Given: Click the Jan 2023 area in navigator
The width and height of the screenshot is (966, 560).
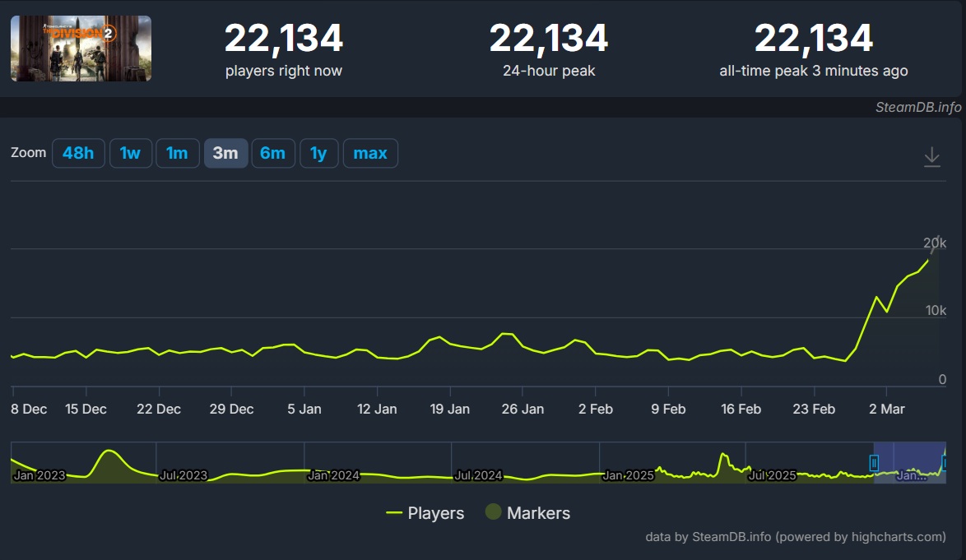Looking at the screenshot, I should pos(39,475).
